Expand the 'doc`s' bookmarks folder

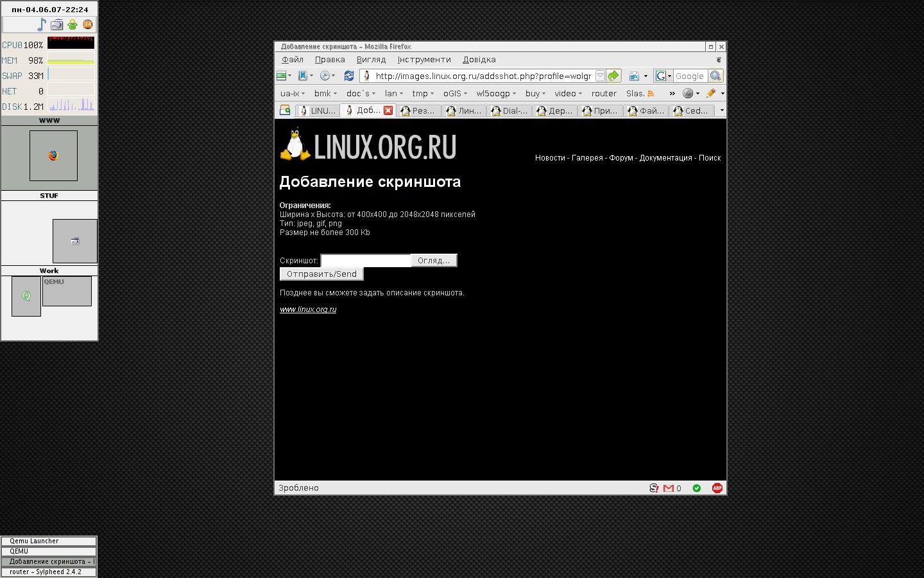pos(361,93)
